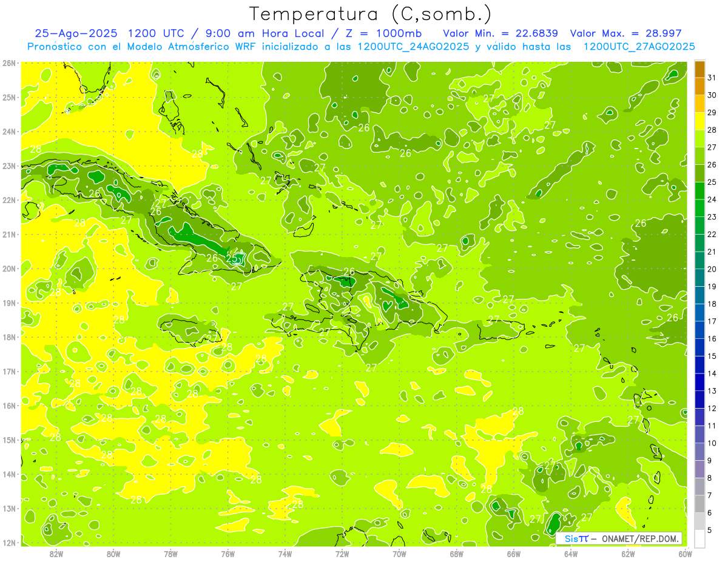728x562 pixels.
Task: Click the "Temperatura (C,somb.)" map title
Action: pyautogui.click(x=371, y=15)
